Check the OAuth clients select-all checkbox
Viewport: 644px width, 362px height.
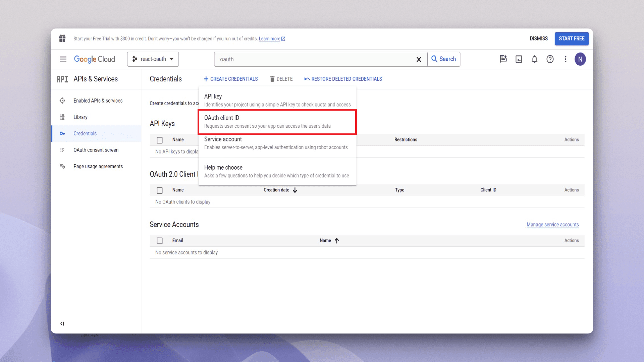160,190
